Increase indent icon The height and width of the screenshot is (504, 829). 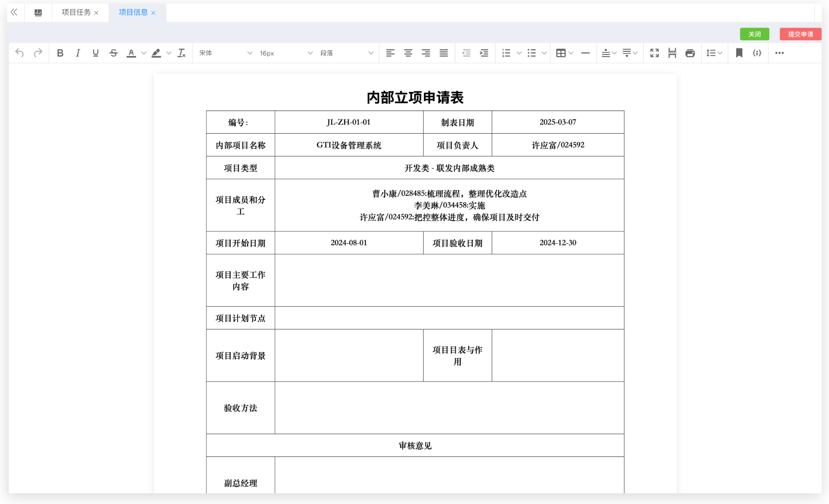click(x=484, y=53)
